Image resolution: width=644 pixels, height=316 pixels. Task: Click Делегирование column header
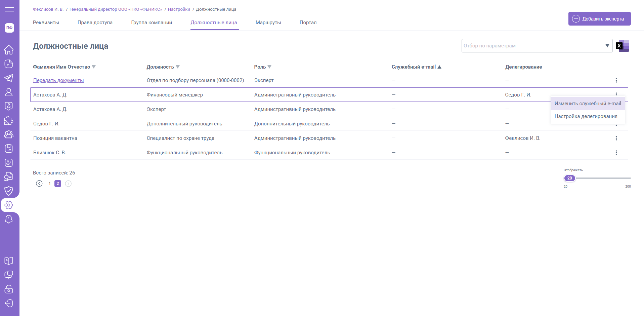pyautogui.click(x=523, y=67)
